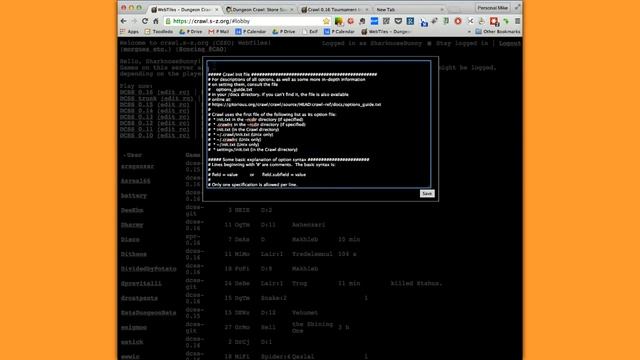Watch the player named battery
The width and height of the screenshot is (640, 360).
(x=133, y=196)
